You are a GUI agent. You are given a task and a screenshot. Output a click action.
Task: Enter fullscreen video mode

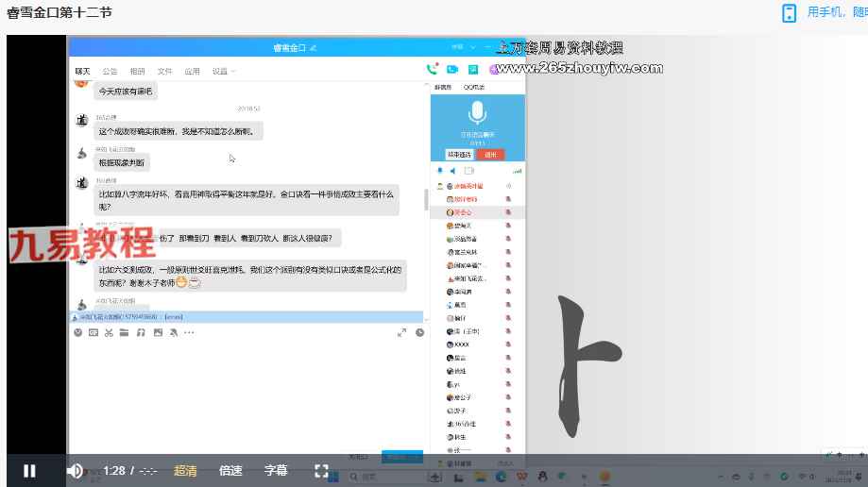321,471
